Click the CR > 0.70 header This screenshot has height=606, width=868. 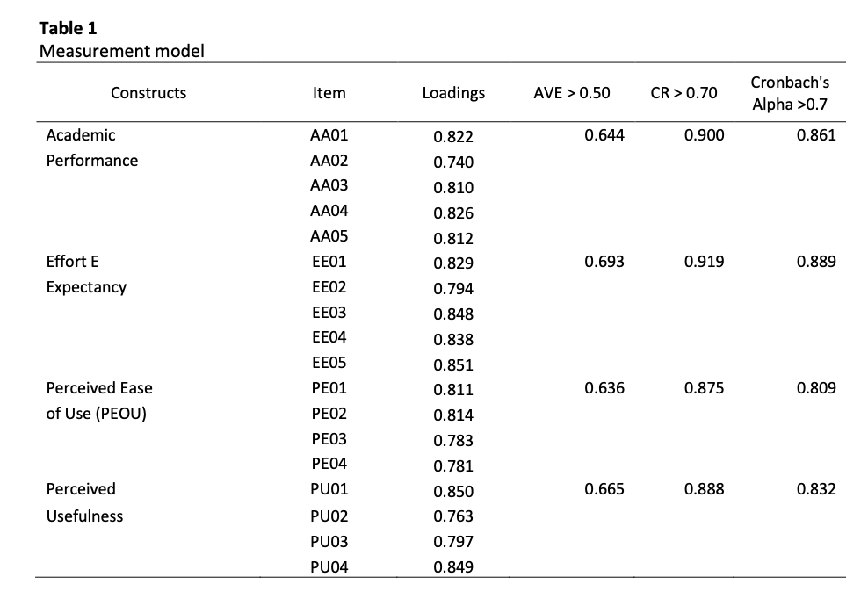tap(684, 92)
